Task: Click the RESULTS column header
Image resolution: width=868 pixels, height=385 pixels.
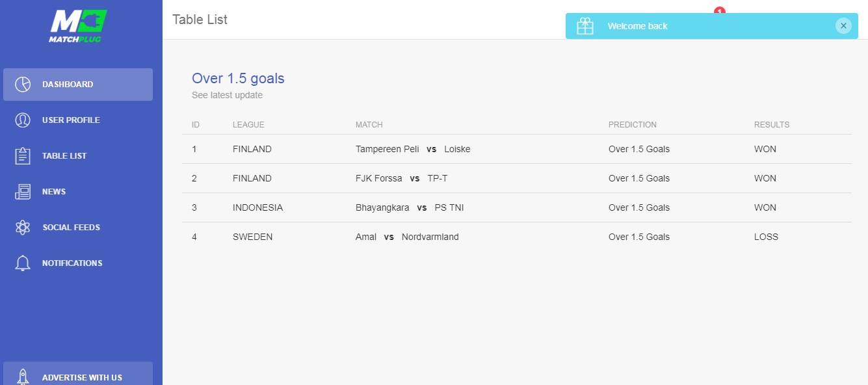Action: click(x=772, y=125)
